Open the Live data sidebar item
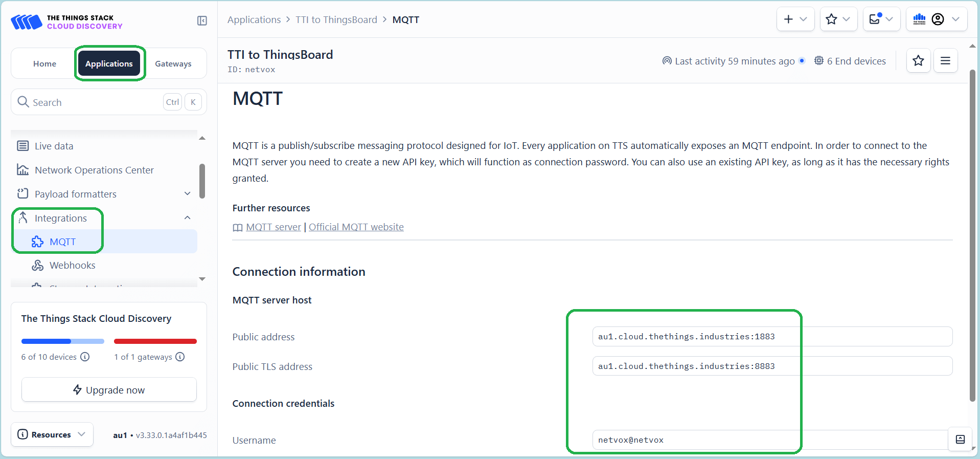Screen dimensions: 980x459 [x=54, y=146]
